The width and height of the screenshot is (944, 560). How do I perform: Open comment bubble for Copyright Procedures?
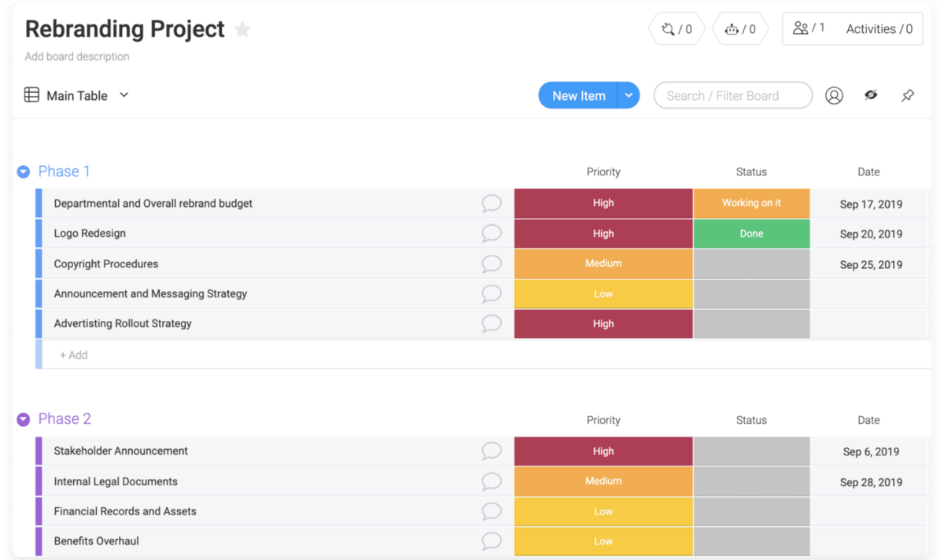pyautogui.click(x=492, y=264)
